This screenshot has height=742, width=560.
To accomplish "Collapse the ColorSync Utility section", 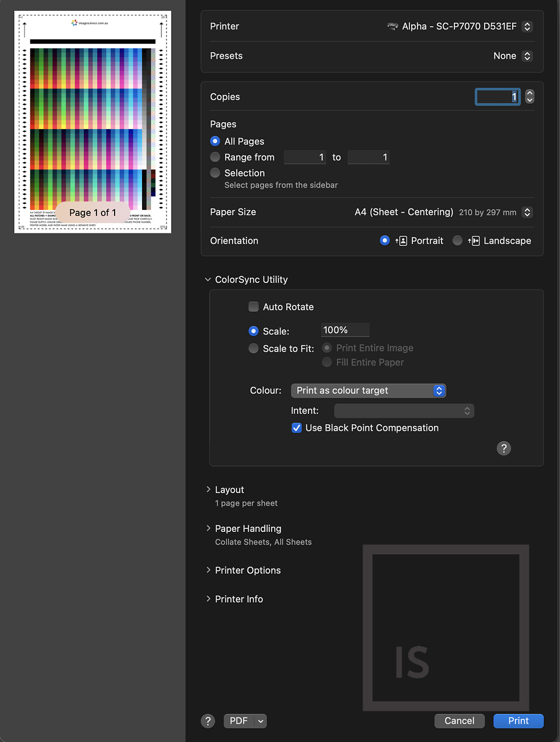I will (x=208, y=280).
